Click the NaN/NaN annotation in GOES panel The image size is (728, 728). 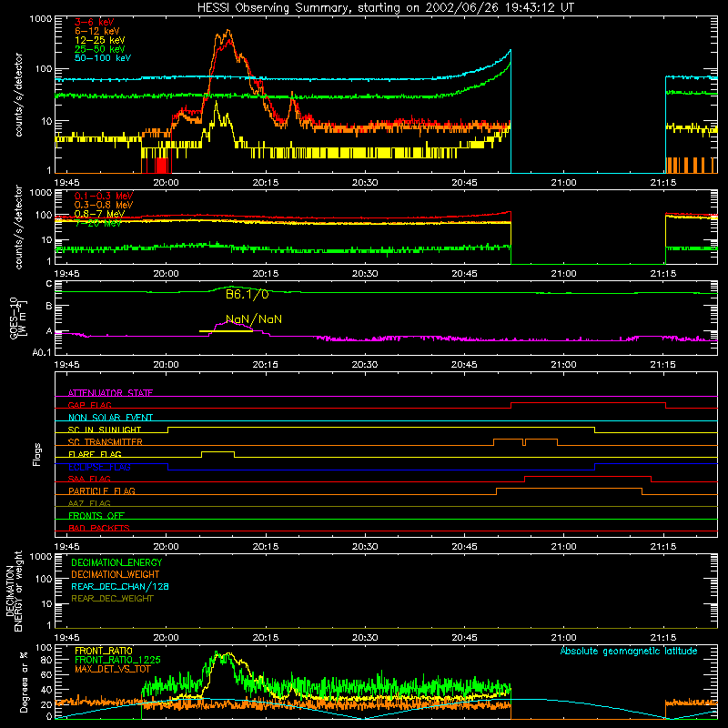[x=254, y=319]
